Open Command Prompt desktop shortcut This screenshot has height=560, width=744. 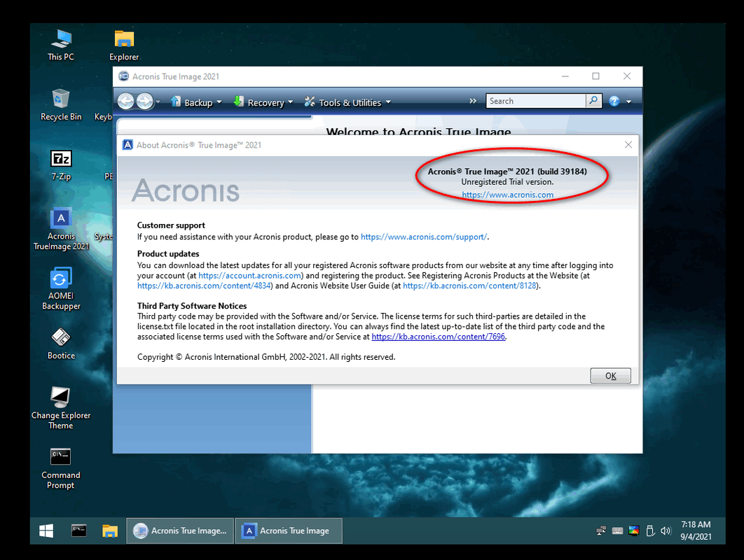(x=61, y=468)
